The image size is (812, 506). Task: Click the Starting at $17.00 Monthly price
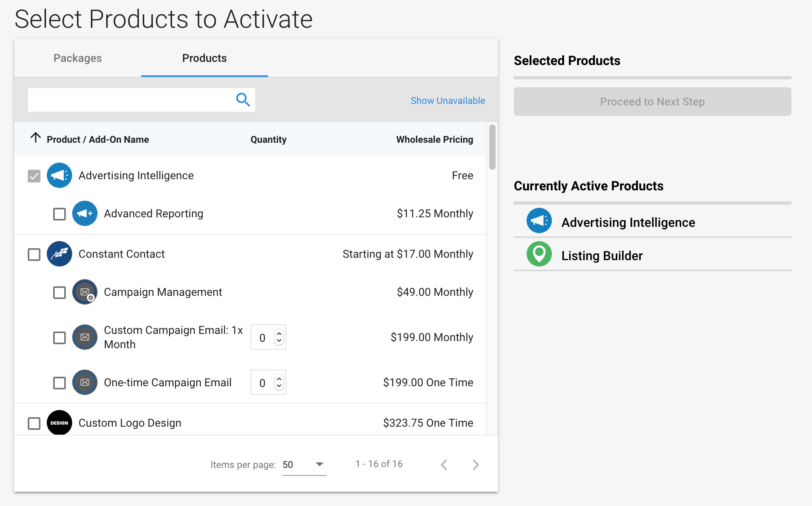pos(408,254)
